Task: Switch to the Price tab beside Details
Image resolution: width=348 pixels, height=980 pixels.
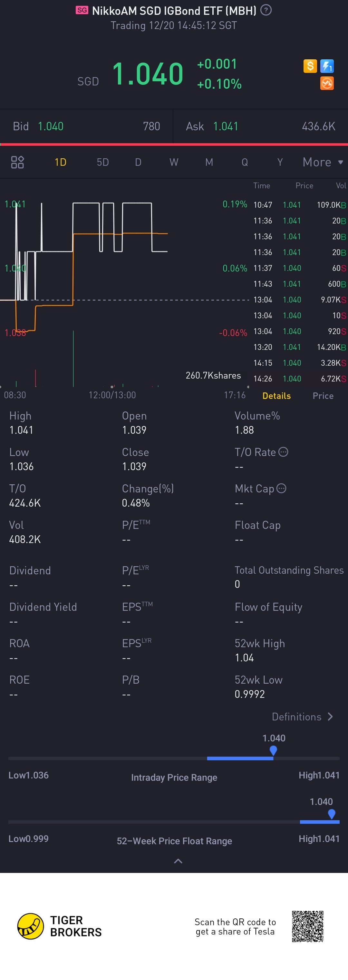Action: coord(323,396)
